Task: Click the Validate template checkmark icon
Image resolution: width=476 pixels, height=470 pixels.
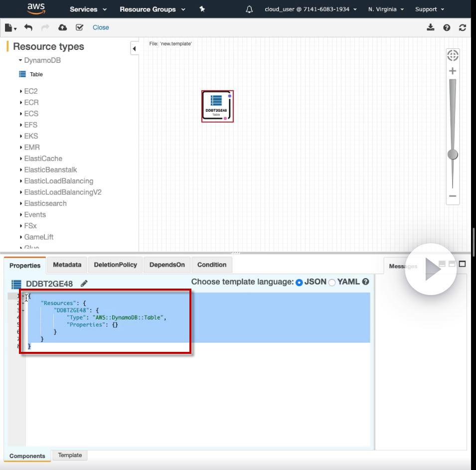Action: 80,27
